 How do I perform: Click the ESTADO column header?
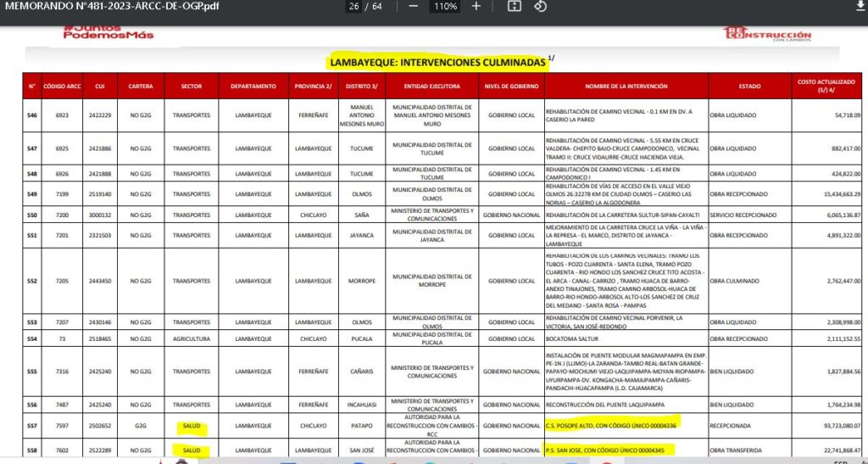point(749,87)
